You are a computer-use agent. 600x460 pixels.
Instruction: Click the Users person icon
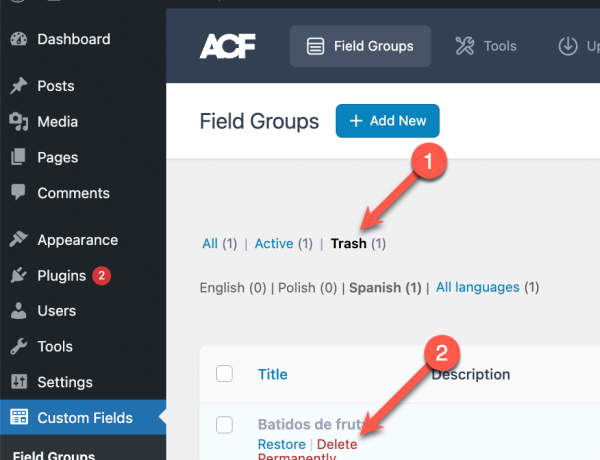click(x=18, y=310)
